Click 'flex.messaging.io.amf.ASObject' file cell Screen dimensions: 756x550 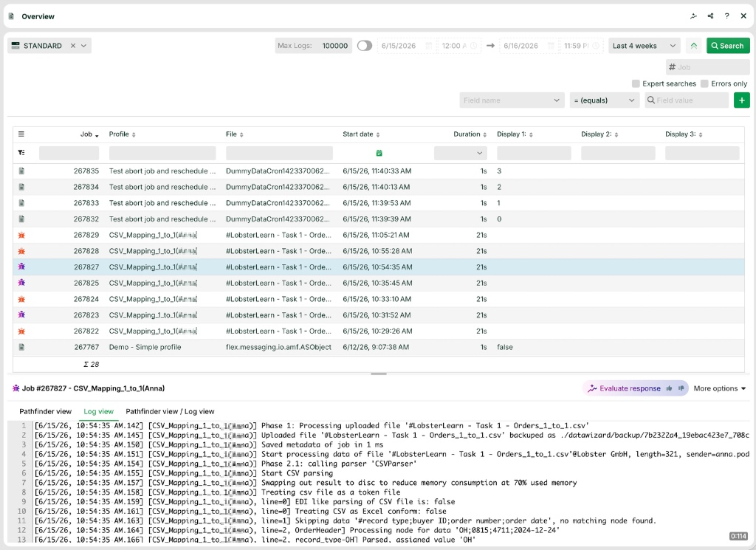tap(278, 347)
